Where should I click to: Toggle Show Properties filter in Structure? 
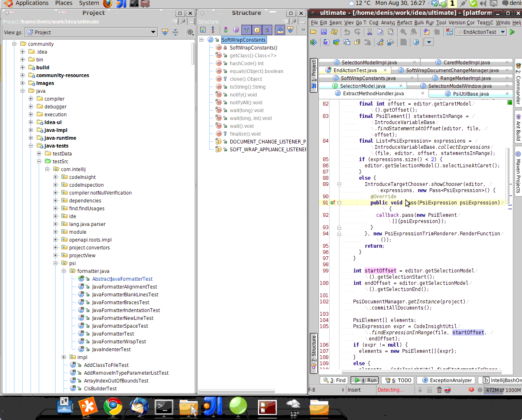236,30
